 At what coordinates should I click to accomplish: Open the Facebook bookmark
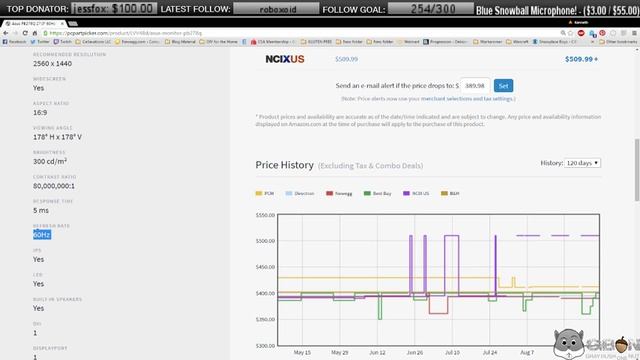14,42
